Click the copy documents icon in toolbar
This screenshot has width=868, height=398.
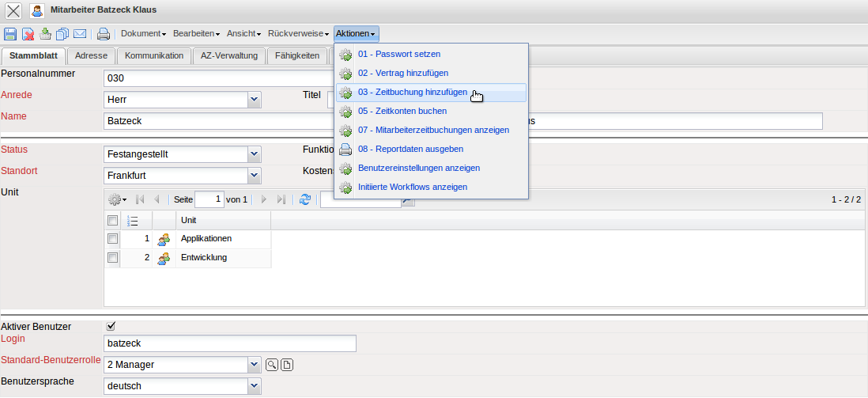(62, 33)
